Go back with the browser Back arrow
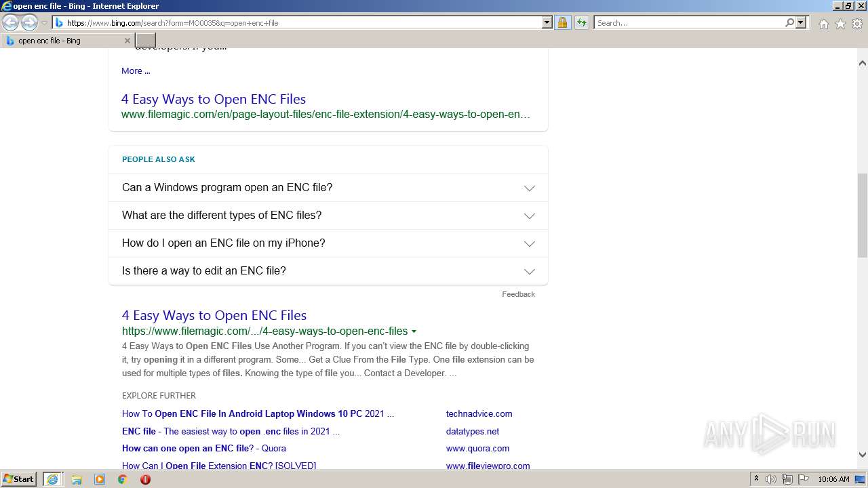This screenshot has height=488, width=868. pyautogui.click(x=11, y=23)
